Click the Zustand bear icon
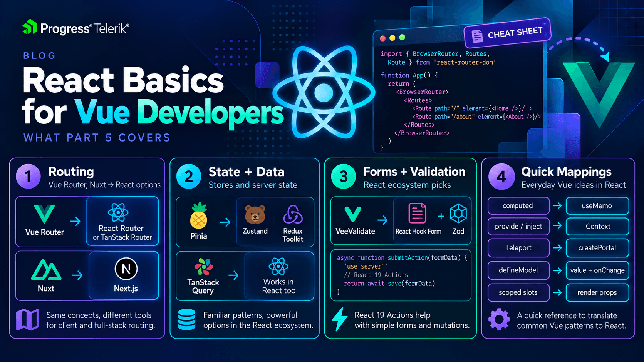The width and height of the screenshot is (644, 362). pyautogui.click(x=255, y=215)
